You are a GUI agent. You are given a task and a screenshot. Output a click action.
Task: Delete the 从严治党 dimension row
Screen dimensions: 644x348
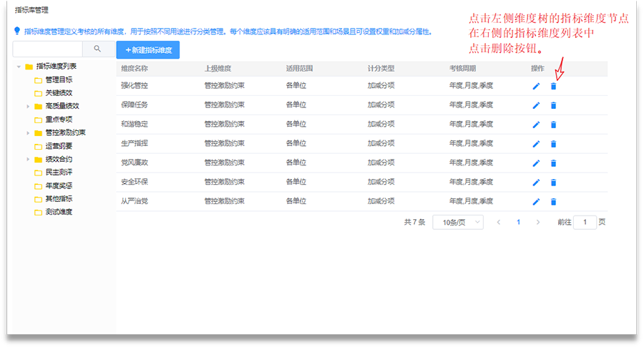553,202
